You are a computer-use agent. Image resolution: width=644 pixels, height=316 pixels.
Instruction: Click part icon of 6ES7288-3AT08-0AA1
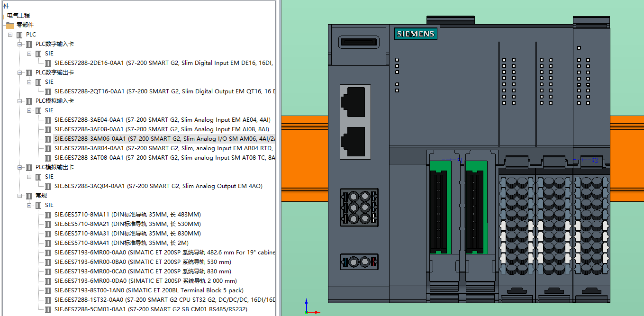(x=48, y=158)
